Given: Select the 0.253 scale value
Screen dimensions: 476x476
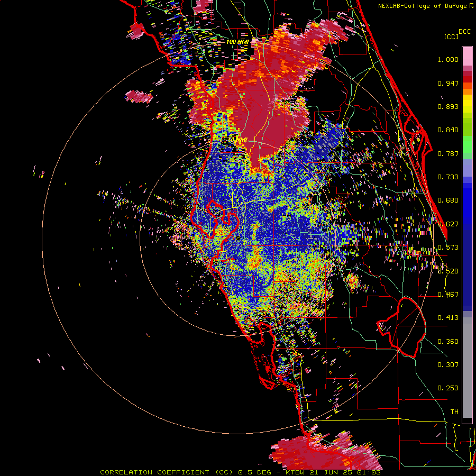Looking at the screenshot, I should (x=448, y=388).
